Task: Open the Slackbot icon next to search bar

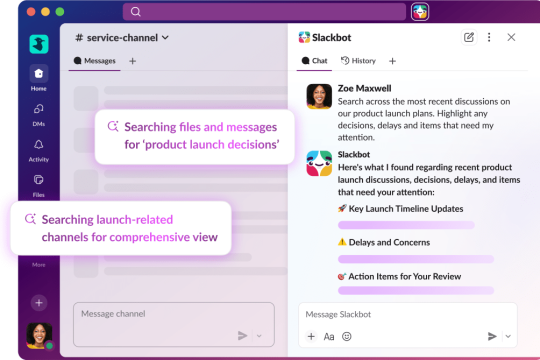Action: click(x=420, y=12)
